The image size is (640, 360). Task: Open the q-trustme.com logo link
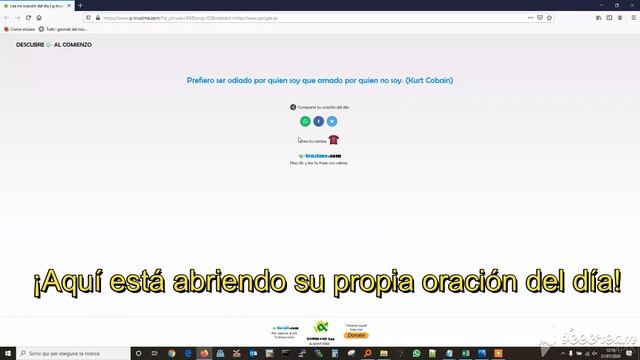[320, 156]
